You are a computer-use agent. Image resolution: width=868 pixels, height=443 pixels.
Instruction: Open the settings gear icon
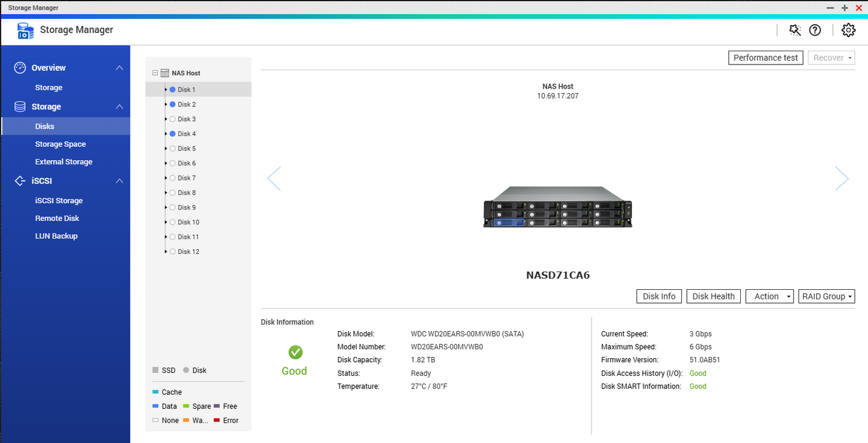click(848, 30)
